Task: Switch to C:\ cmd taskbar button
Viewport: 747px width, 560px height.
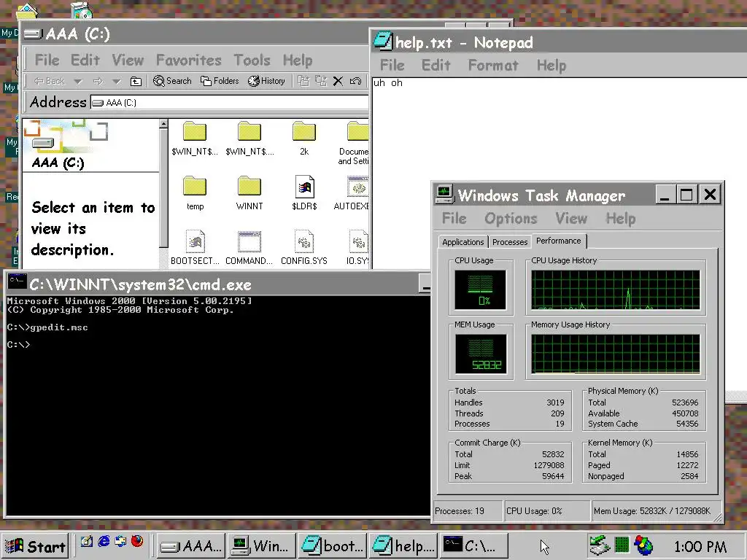Action: point(473,545)
